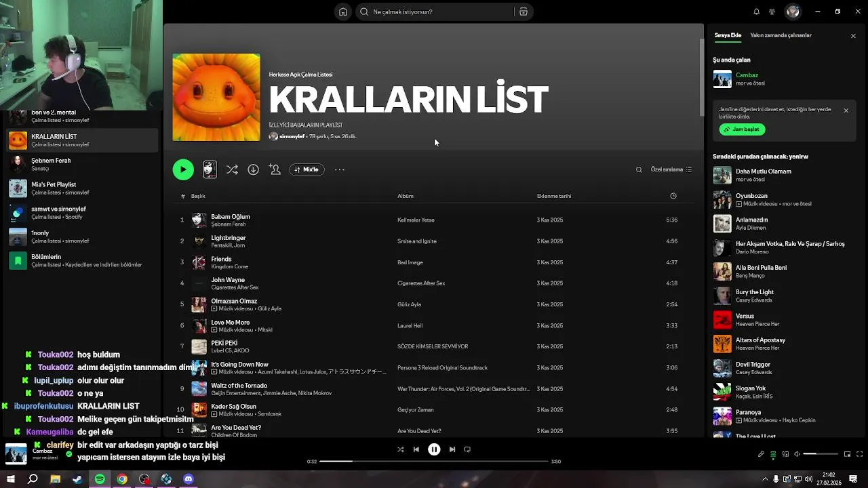Toggle lyrics microphone icon in the player bar
This screenshot has width=868, height=488.
(x=761, y=454)
